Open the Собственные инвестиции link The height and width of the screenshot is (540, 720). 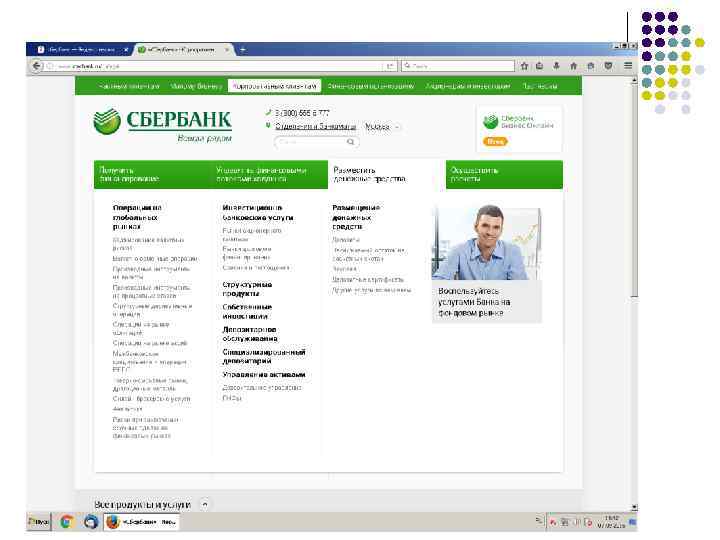(247, 311)
